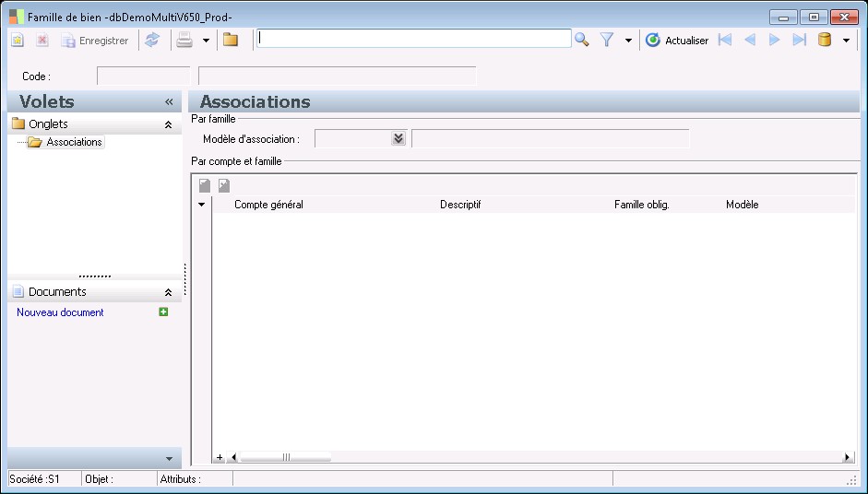This screenshot has height=494, width=868.
Task: Maximize the Famille de bien window
Action: pos(814,18)
